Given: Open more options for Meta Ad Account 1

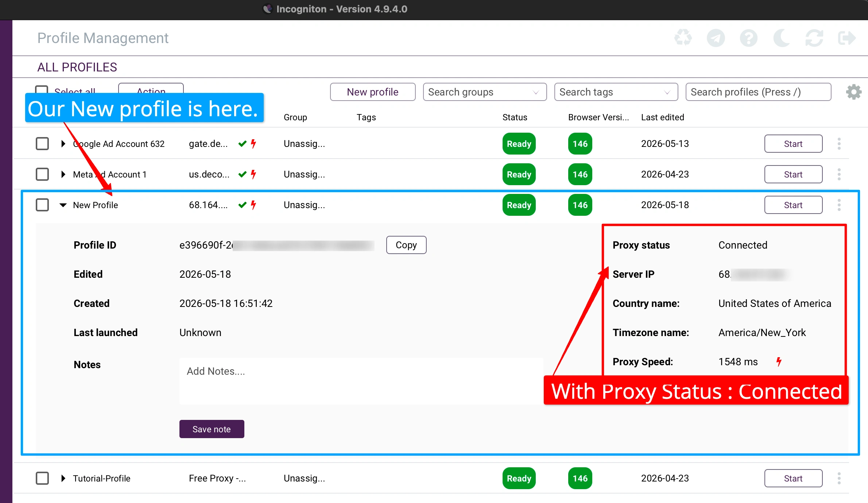Looking at the screenshot, I should coord(839,174).
